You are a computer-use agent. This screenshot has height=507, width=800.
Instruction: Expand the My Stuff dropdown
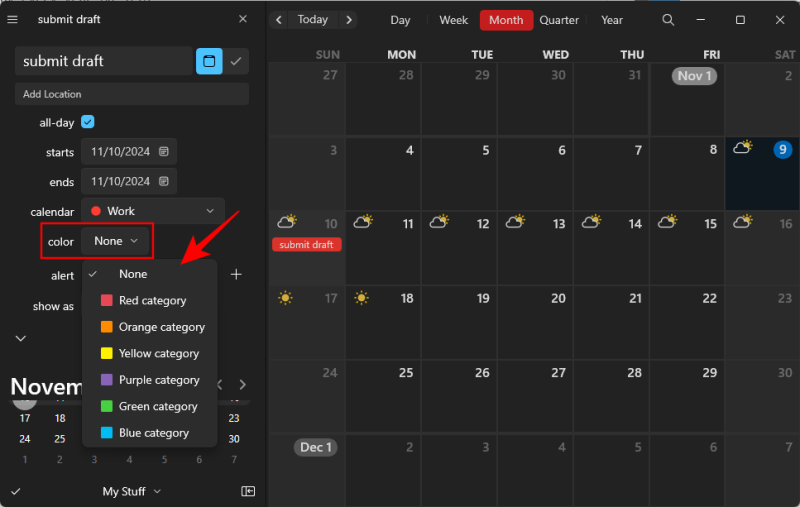tap(132, 491)
